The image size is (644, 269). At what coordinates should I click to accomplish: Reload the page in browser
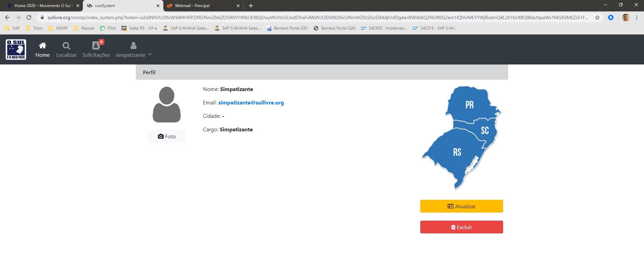29,17
